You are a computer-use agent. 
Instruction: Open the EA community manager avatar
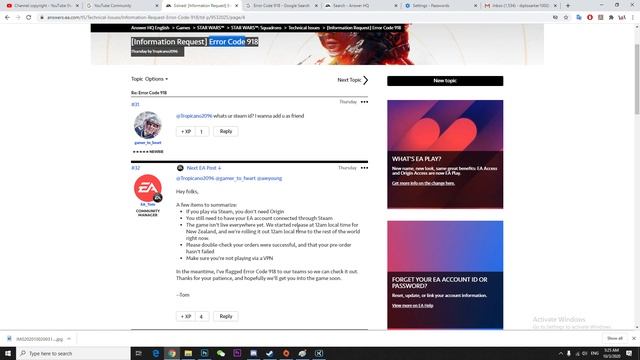pyautogui.click(x=148, y=188)
